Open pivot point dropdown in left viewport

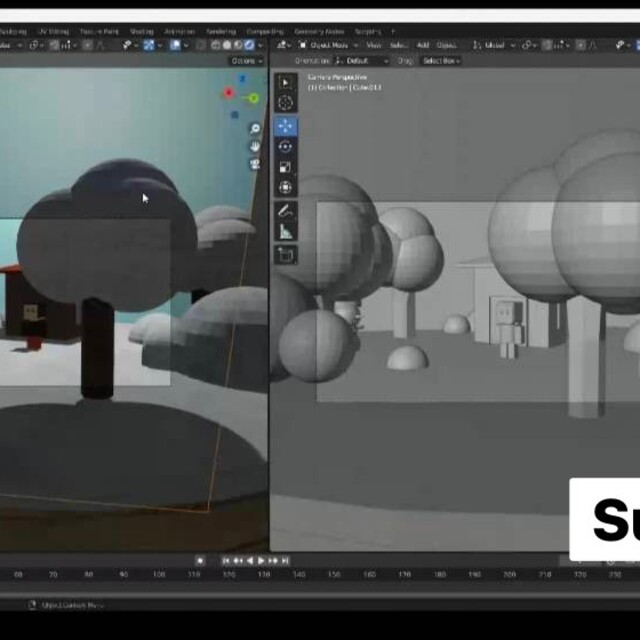(36, 45)
